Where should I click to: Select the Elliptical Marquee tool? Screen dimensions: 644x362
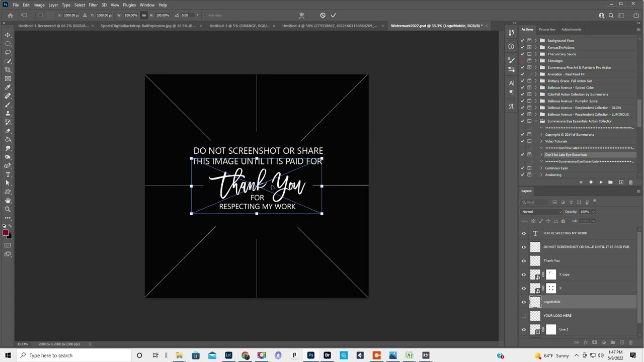coord(8,44)
